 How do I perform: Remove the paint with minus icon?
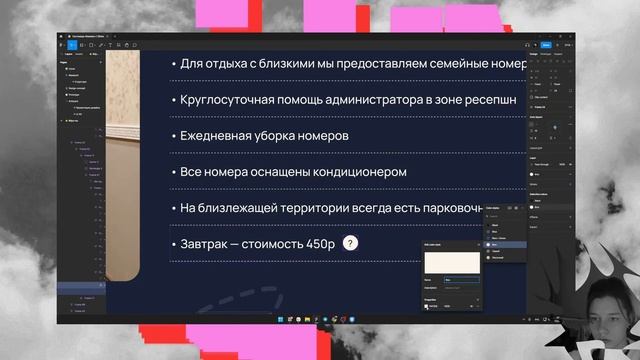[x=478, y=306]
